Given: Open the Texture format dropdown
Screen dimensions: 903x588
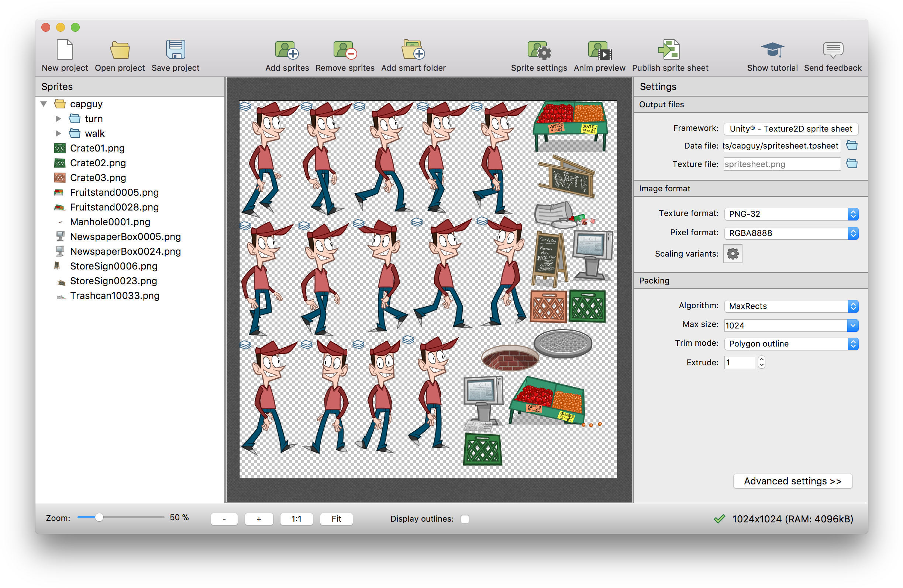Looking at the screenshot, I should (791, 214).
